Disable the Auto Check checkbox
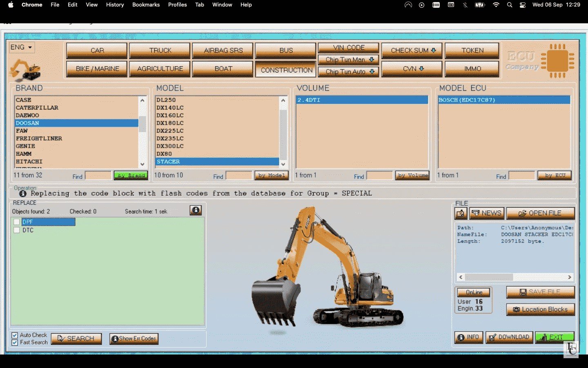This screenshot has width=588, height=368. coord(15,335)
